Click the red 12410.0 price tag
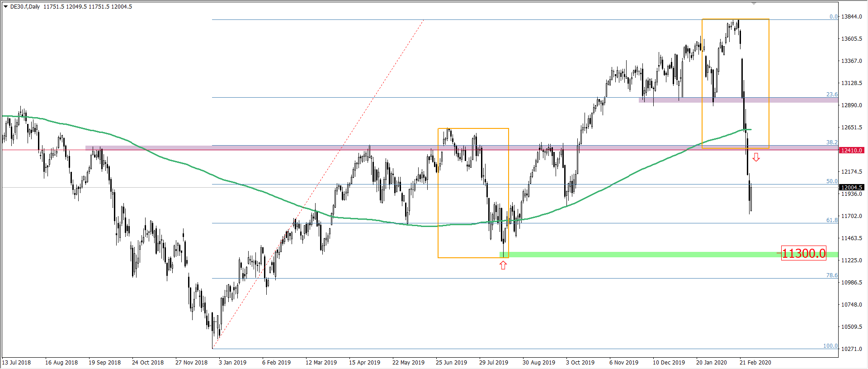The image size is (868, 369). (851, 150)
